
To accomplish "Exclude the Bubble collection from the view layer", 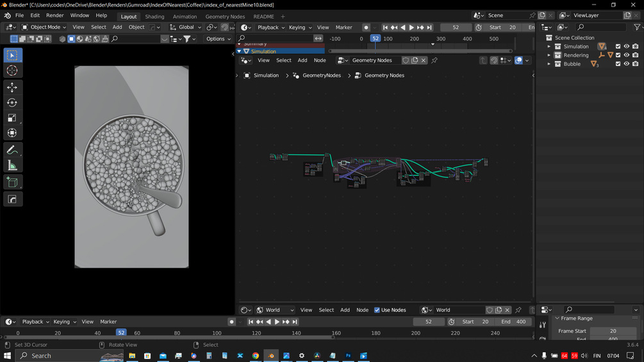I will (x=618, y=64).
